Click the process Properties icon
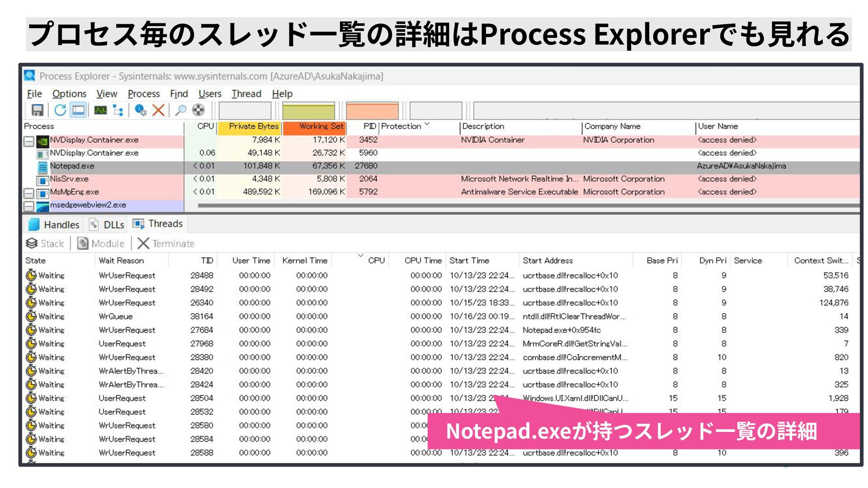 click(140, 110)
